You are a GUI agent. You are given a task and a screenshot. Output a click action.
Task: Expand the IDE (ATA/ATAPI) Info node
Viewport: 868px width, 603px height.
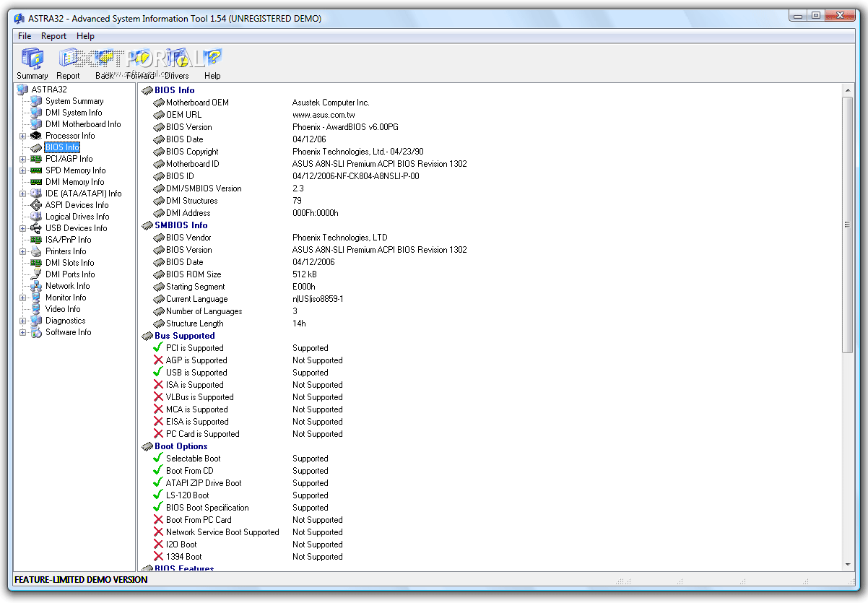click(22, 194)
